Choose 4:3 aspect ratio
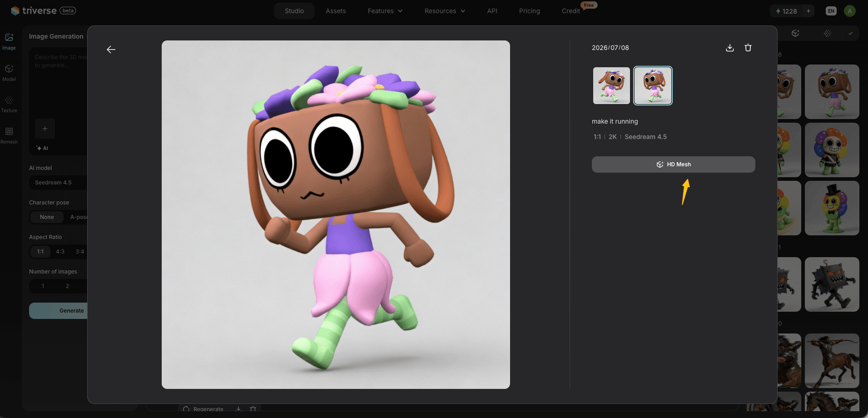Image resolution: width=868 pixels, height=418 pixels. coord(60,252)
